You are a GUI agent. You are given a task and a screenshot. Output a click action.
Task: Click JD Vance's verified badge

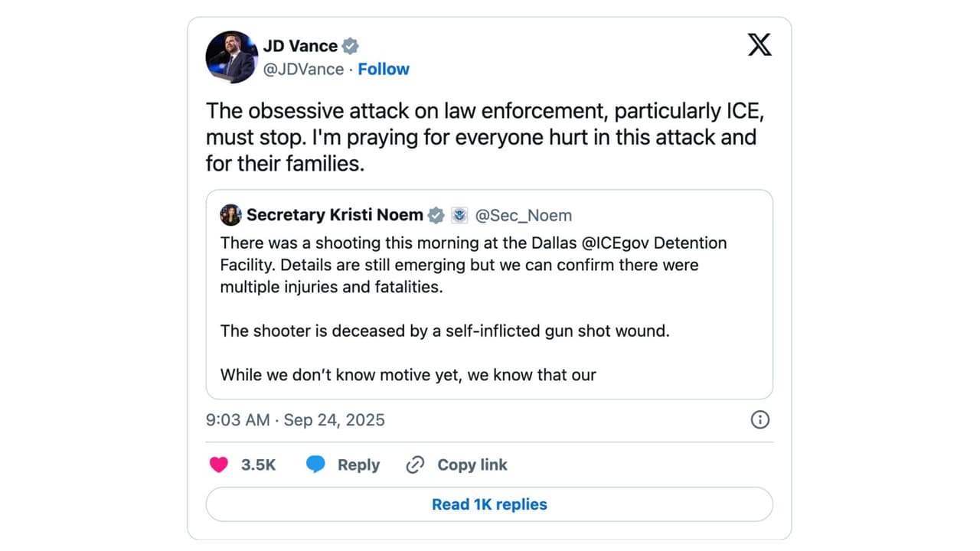(x=350, y=45)
